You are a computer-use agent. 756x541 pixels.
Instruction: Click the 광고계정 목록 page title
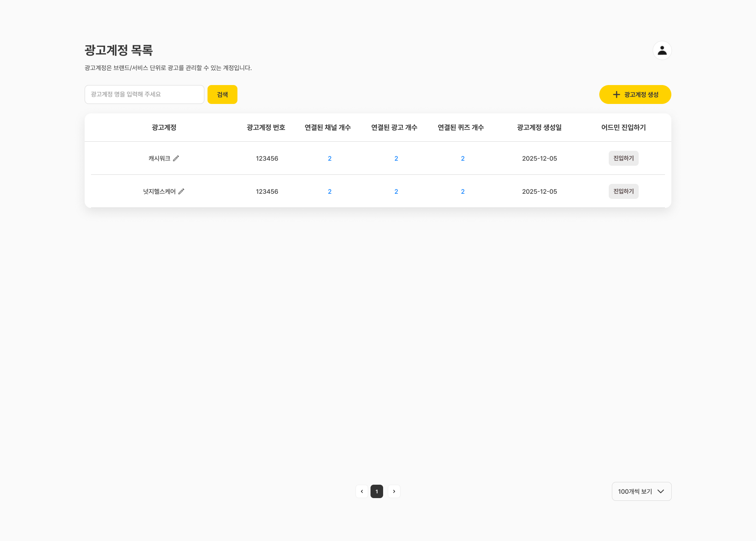(x=119, y=50)
